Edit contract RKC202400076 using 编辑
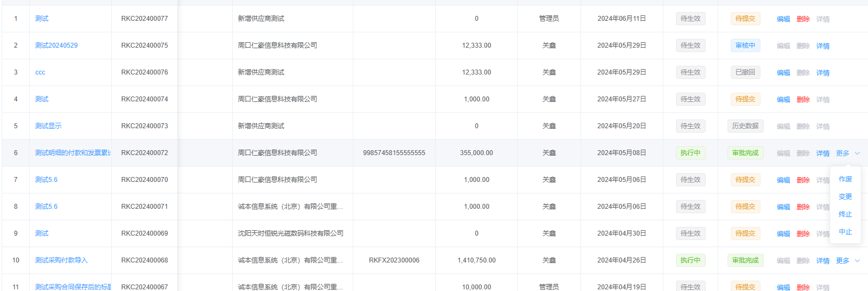Viewport: 868px width, 291px height. (783, 73)
